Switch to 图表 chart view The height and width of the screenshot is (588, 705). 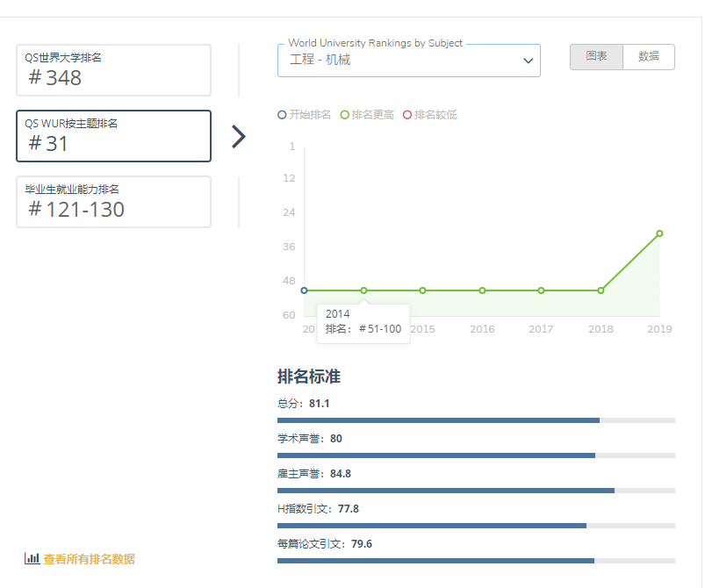point(596,56)
